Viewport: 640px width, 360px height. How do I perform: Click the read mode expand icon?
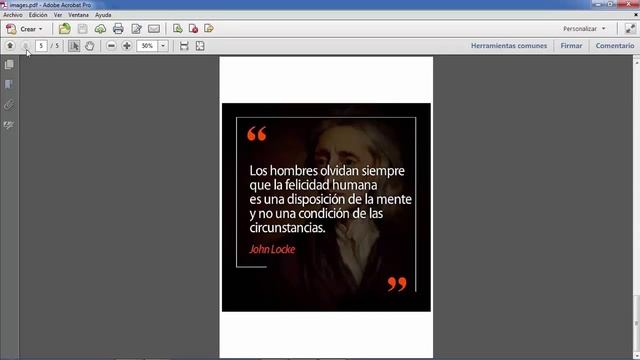(x=630, y=29)
